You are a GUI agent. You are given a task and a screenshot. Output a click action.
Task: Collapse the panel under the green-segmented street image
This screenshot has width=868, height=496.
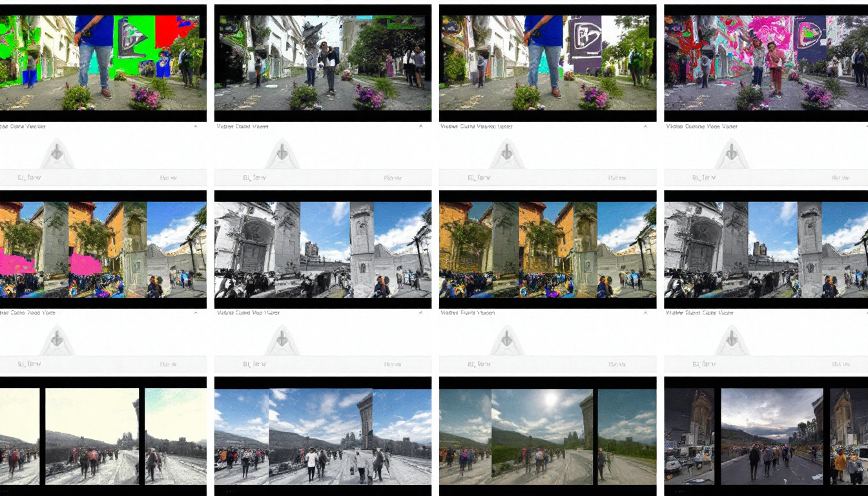pyautogui.click(x=196, y=127)
